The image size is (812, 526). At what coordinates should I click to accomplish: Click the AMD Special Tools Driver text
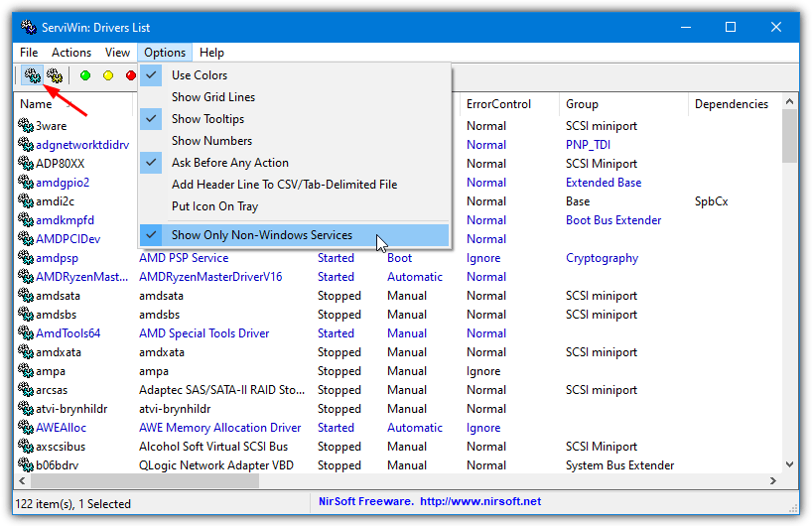click(204, 333)
